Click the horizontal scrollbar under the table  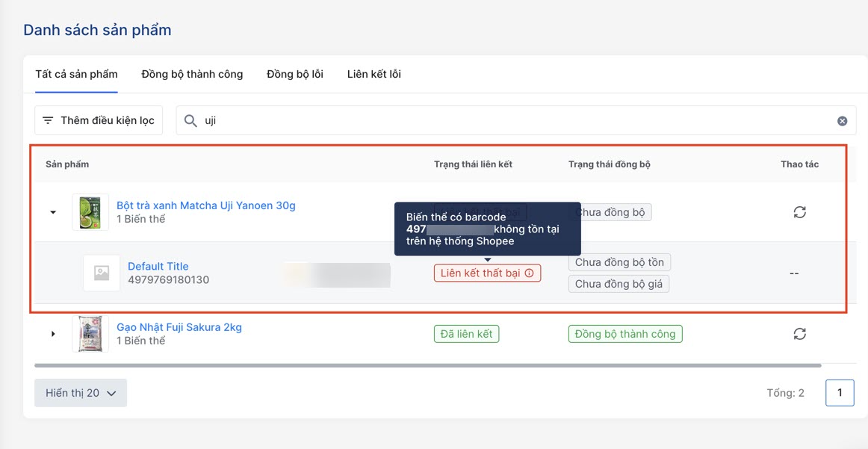point(427,365)
